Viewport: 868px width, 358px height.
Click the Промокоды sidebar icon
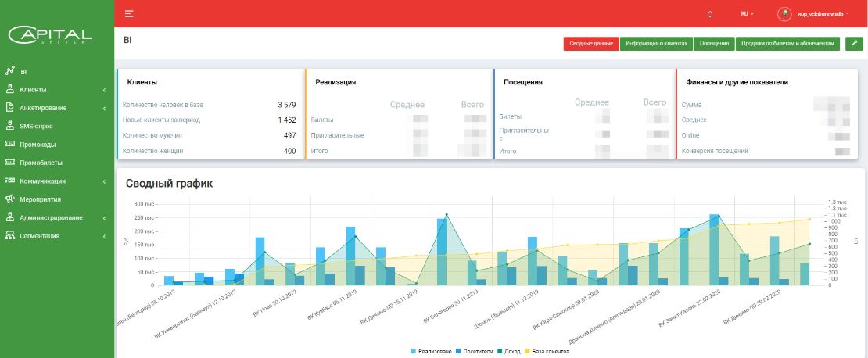10,145
